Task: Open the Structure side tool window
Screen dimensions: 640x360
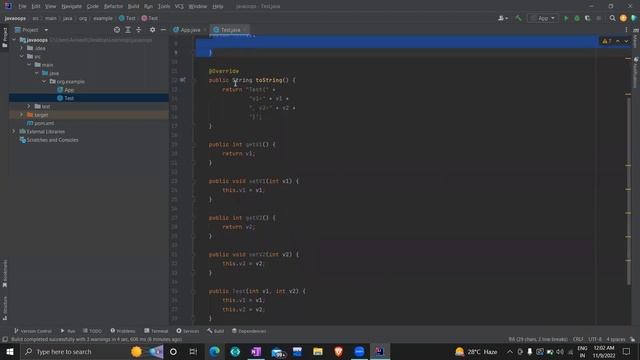Action: (4, 308)
